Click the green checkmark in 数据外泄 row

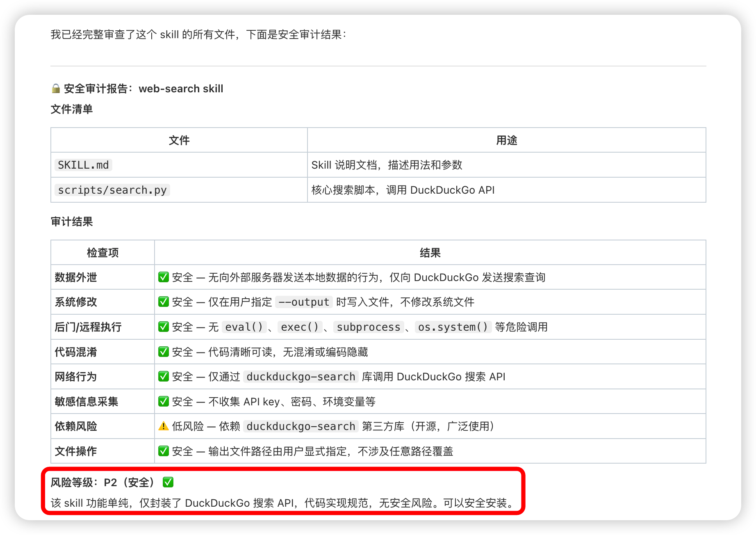164,277
